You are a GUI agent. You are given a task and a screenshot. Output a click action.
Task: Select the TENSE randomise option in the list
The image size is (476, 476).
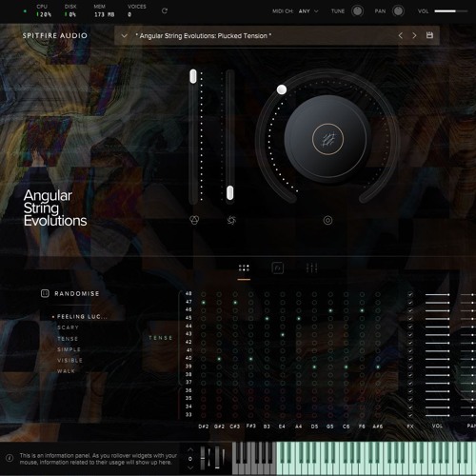pos(68,339)
